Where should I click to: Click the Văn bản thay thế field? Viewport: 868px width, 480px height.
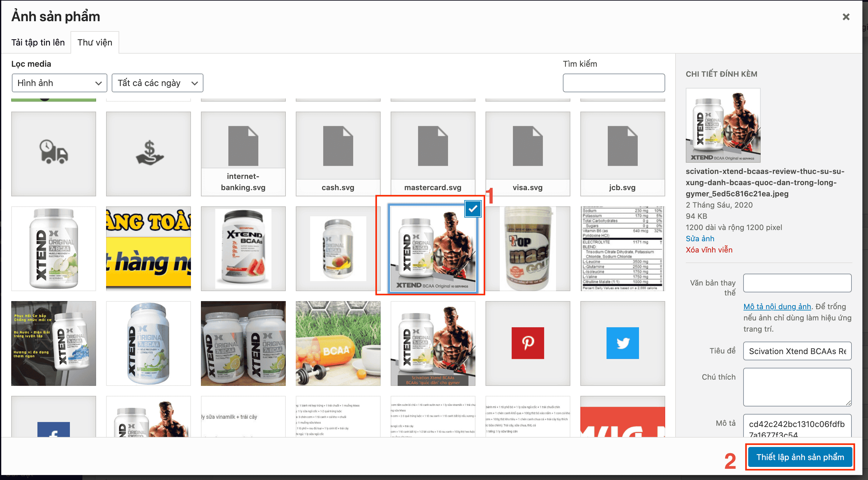797,283
